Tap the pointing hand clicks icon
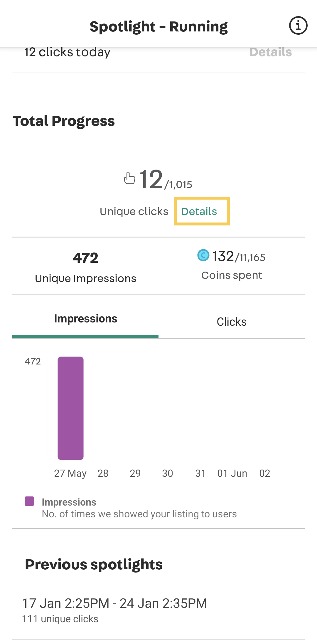The image size is (317, 644). pyautogui.click(x=129, y=178)
